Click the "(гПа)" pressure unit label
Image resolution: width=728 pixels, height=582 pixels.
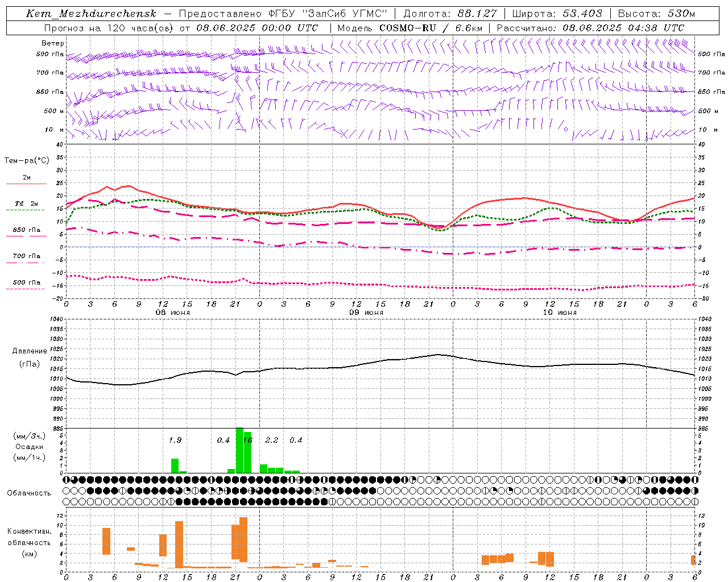[30, 364]
